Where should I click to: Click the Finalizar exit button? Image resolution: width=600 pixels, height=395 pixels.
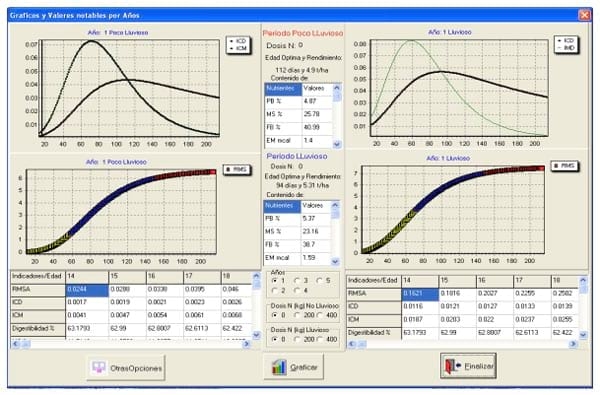[468, 366]
